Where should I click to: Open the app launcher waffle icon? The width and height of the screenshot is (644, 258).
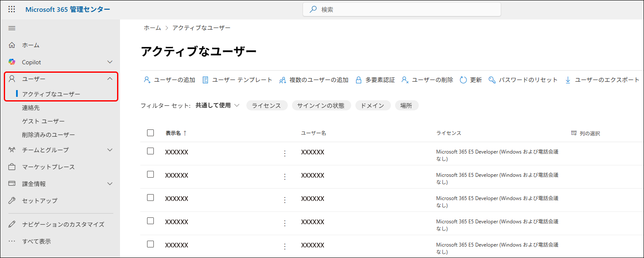(12, 9)
